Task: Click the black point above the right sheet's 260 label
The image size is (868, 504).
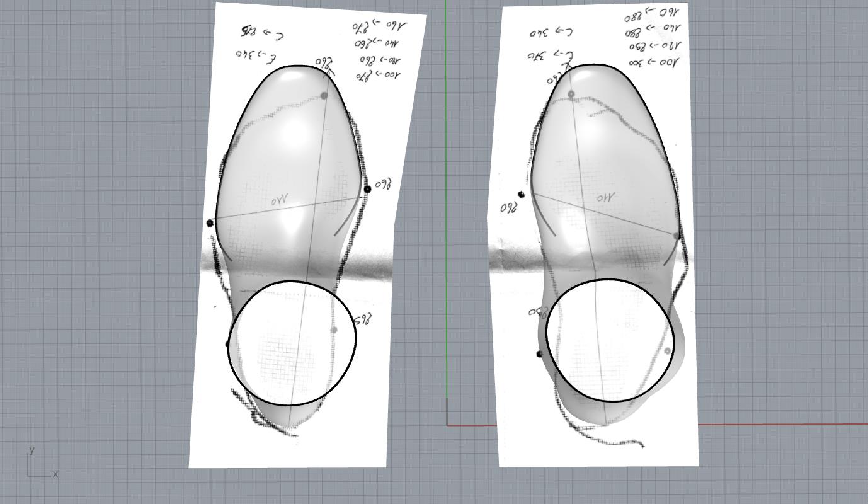Action: click(521, 195)
